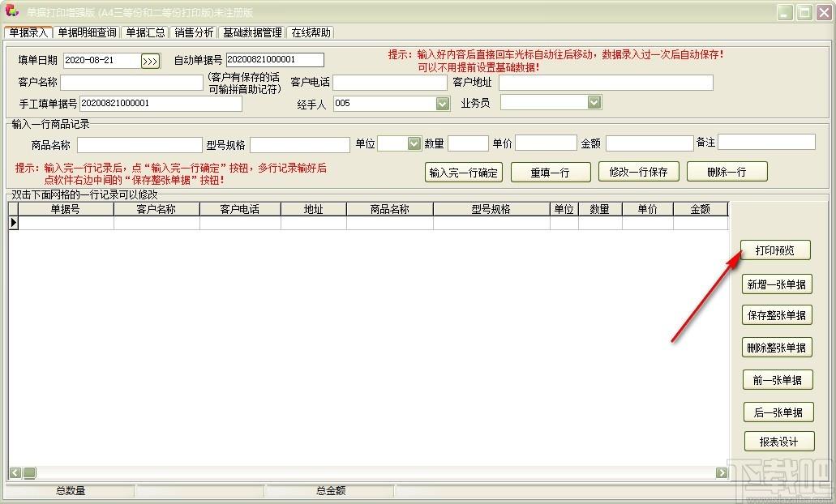
Task: Expand the 经手人 dropdown arrow
Action: click(x=443, y=104)
